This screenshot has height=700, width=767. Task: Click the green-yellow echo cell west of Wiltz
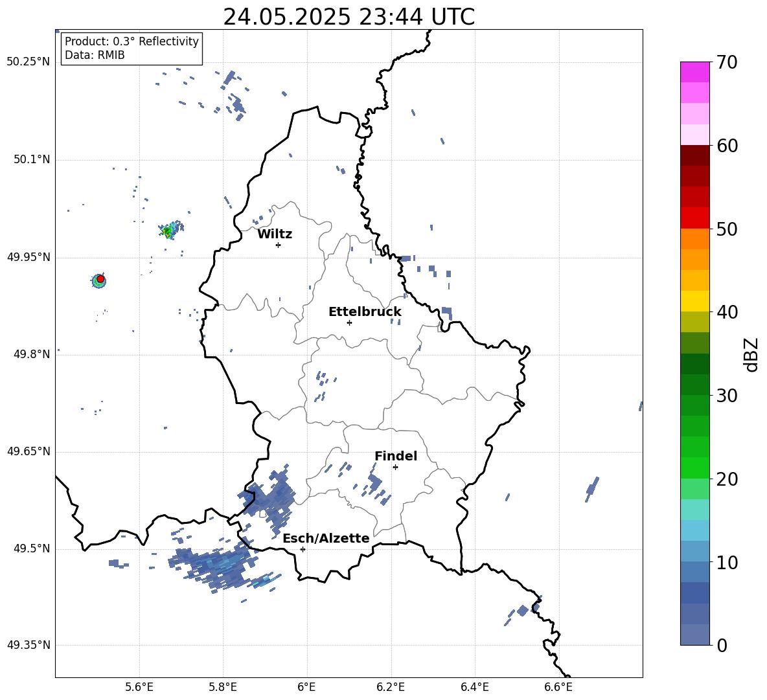(x=170, y=230)
